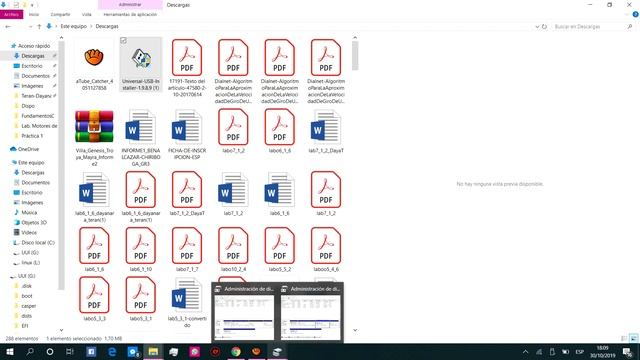Select the labo5_3_3 PDF file
This screenshot has width=640, height=360.
94,299
